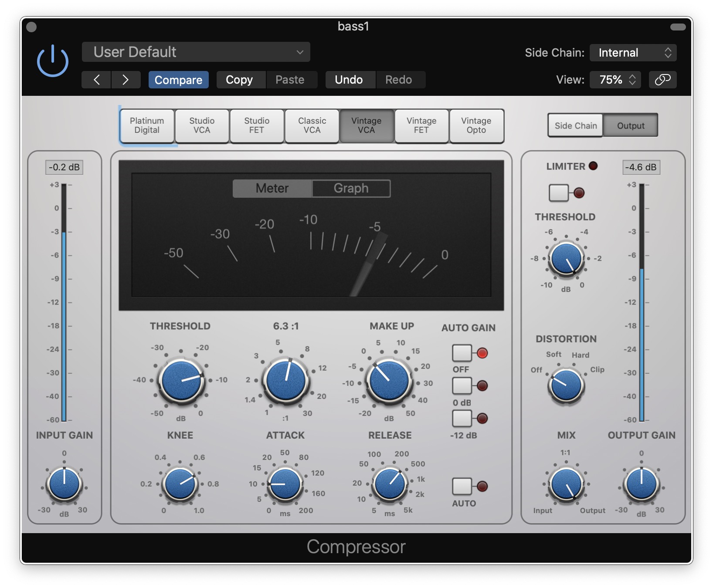Open the User Default preset dropdown
713x588 pixels.
196,52
